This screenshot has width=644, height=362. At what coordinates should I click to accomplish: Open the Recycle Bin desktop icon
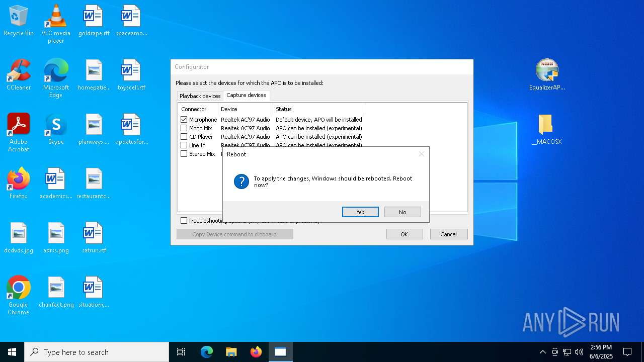click(x=19, y=21)
